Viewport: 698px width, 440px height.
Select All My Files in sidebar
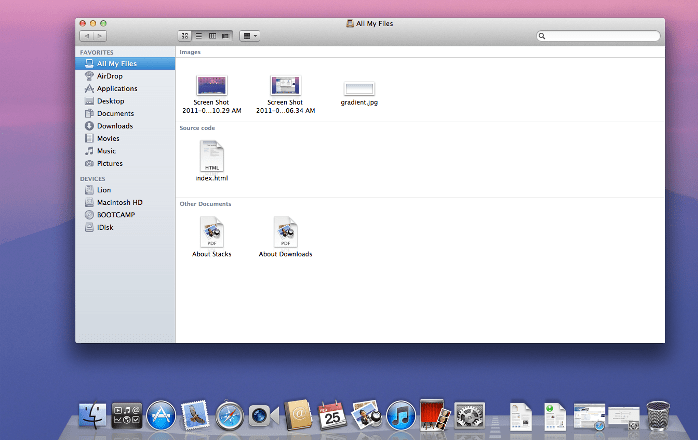coord(125,64)
